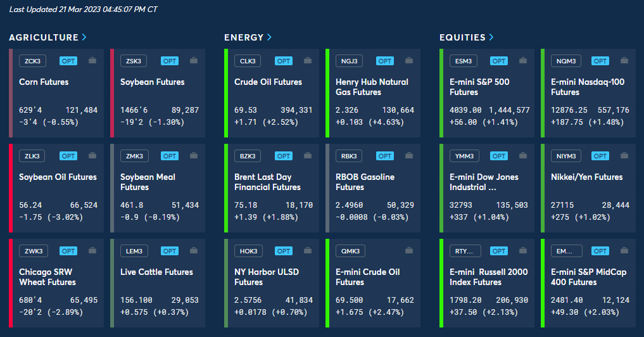The height and width of the screenshot is (337, 644).
Task: Open the Crude Oil Futures title link
Action: click(x=268, y=82)
